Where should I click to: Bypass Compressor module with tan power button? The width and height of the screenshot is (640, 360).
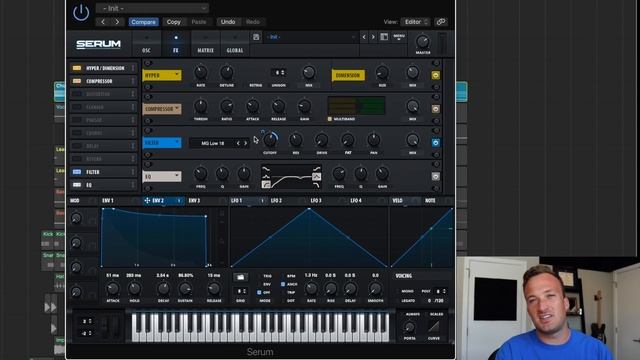click(x=436, y=109)
